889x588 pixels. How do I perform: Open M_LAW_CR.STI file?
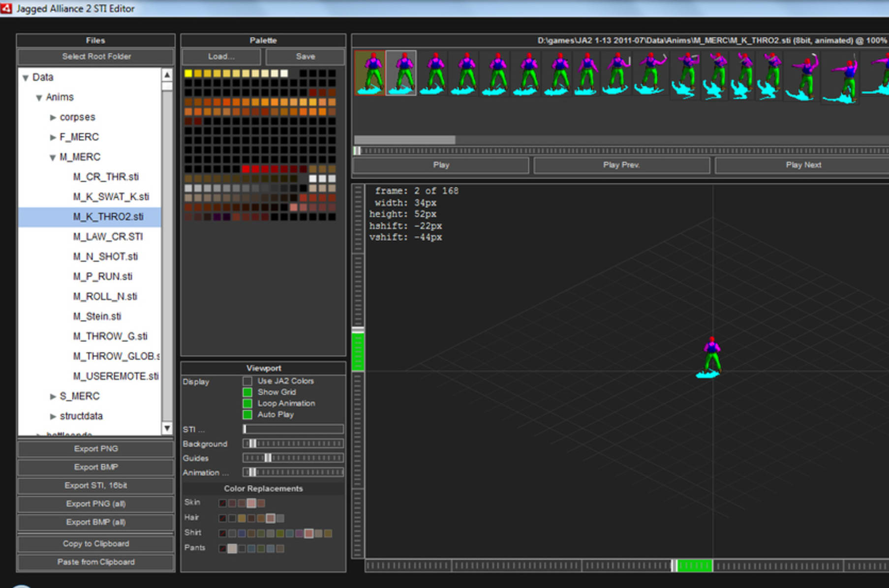[x=108, y=236]
